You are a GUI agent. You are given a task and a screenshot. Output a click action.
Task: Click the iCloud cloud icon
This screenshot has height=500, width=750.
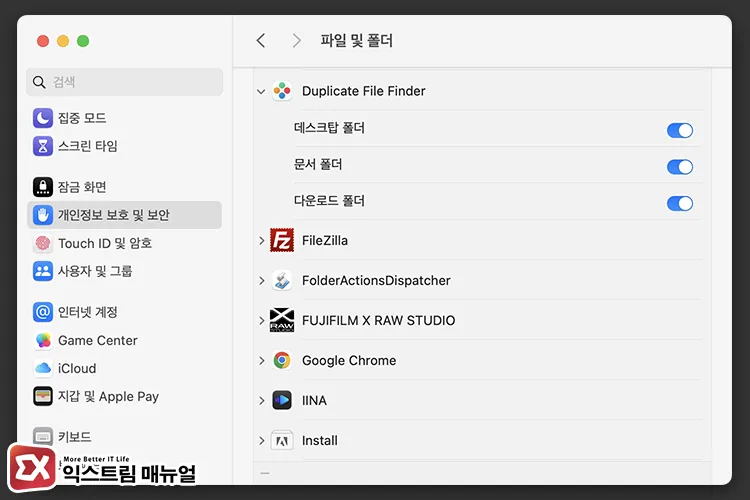point(43,368)
